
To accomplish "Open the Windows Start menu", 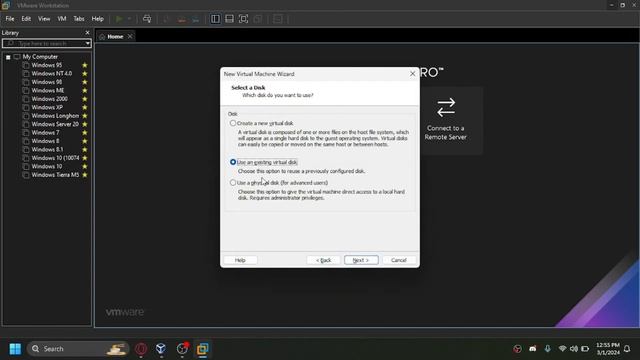I will pos(15,349).
